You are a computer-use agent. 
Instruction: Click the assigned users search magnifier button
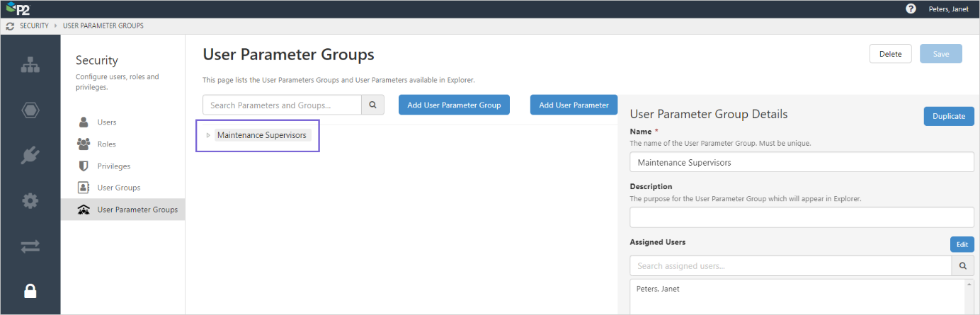click(x=962, y=266)
